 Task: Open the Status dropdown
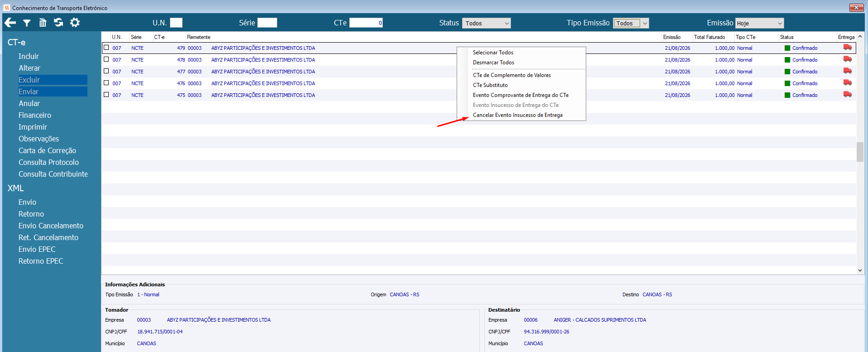click(x=487, y=23)
